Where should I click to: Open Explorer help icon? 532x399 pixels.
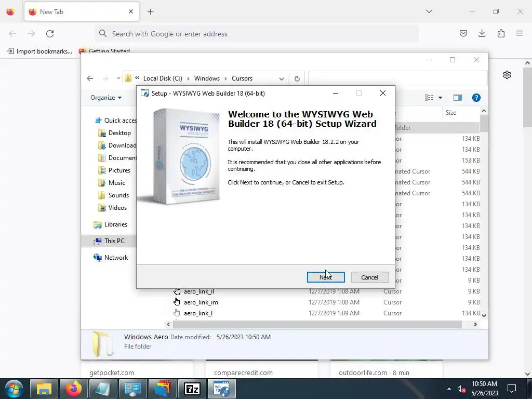tap(476, 98)
